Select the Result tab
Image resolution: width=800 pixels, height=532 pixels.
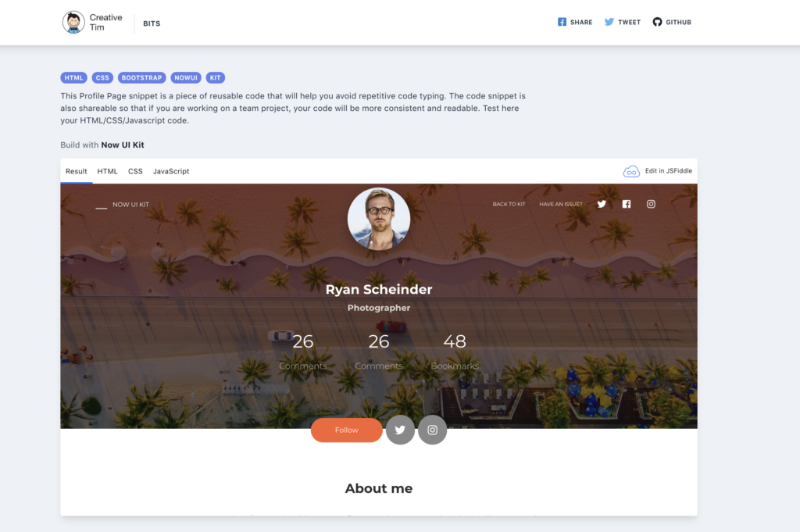pyautogui.click(x=76, y=171)
